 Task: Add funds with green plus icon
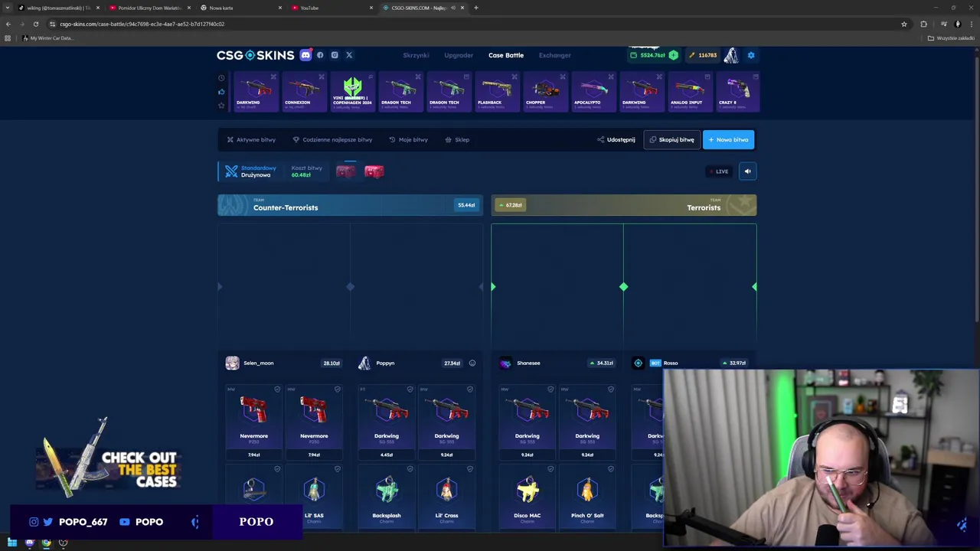[673, 55]
